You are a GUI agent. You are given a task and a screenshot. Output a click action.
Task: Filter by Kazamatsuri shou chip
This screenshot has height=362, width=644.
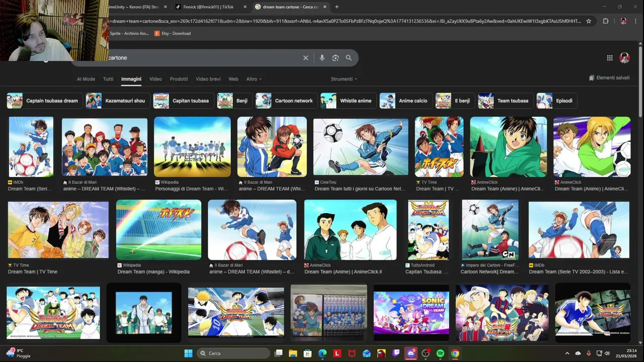tap(117, 101)
